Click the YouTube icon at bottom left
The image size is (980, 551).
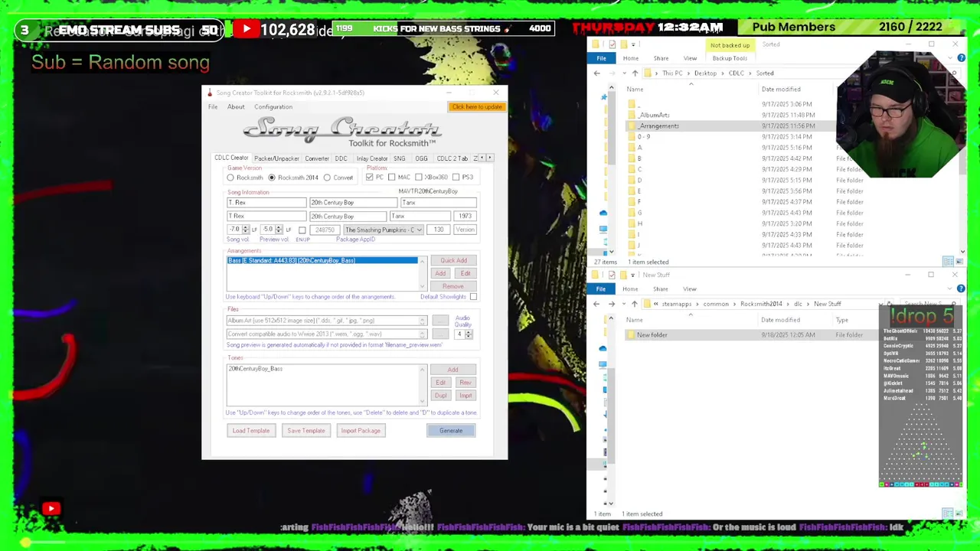[51, 508]
